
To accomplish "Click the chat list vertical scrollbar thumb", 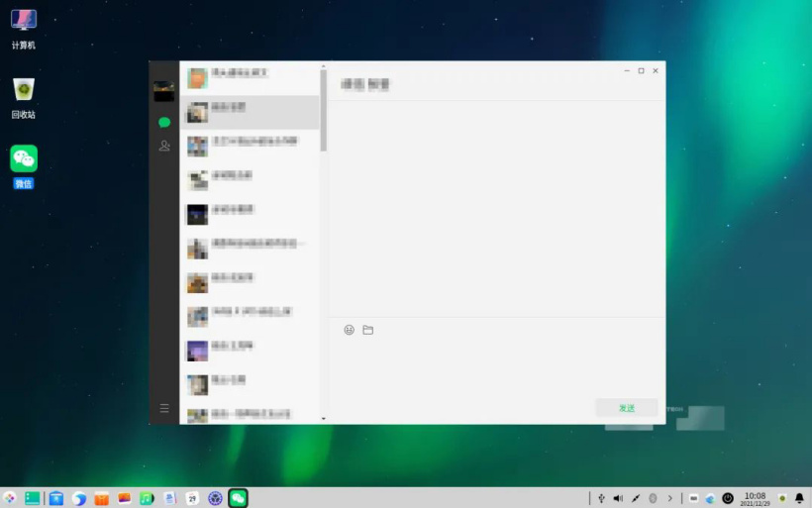I will pos(323,109).
